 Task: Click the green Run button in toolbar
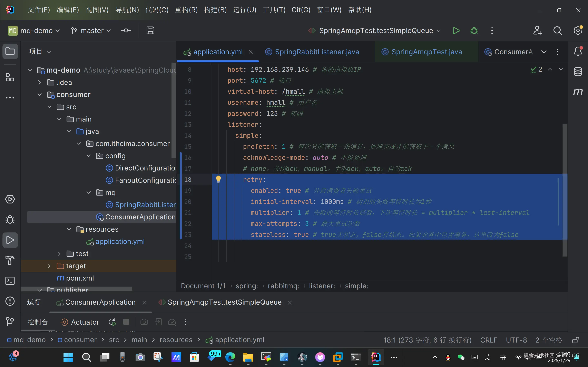click(x=456, y=31)
